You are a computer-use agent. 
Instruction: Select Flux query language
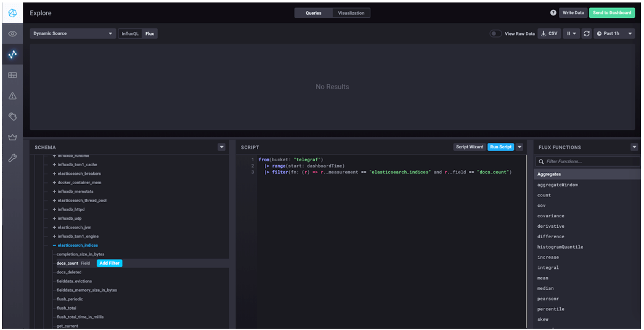150,34
